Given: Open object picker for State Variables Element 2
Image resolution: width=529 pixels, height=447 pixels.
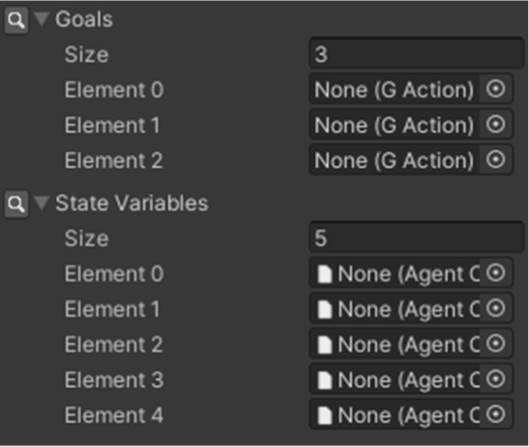Looking at the screenshot, I should [496, 344].
